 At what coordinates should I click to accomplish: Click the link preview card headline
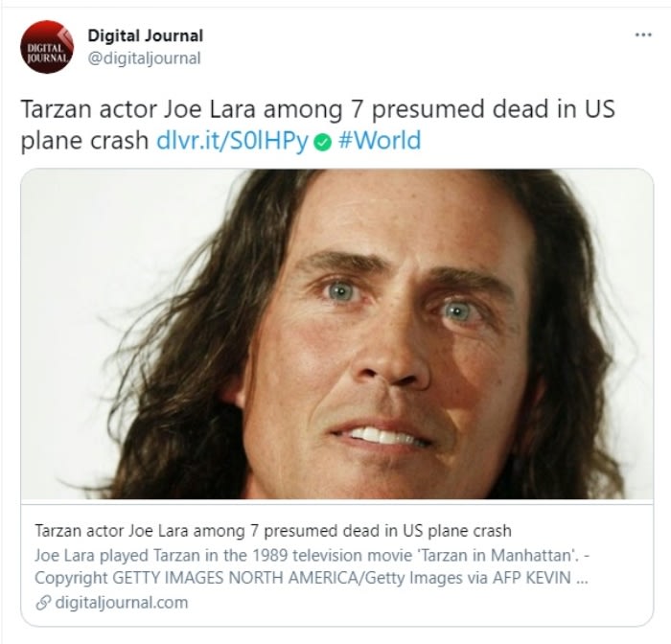pyautogui.click(x=273, y=531)
